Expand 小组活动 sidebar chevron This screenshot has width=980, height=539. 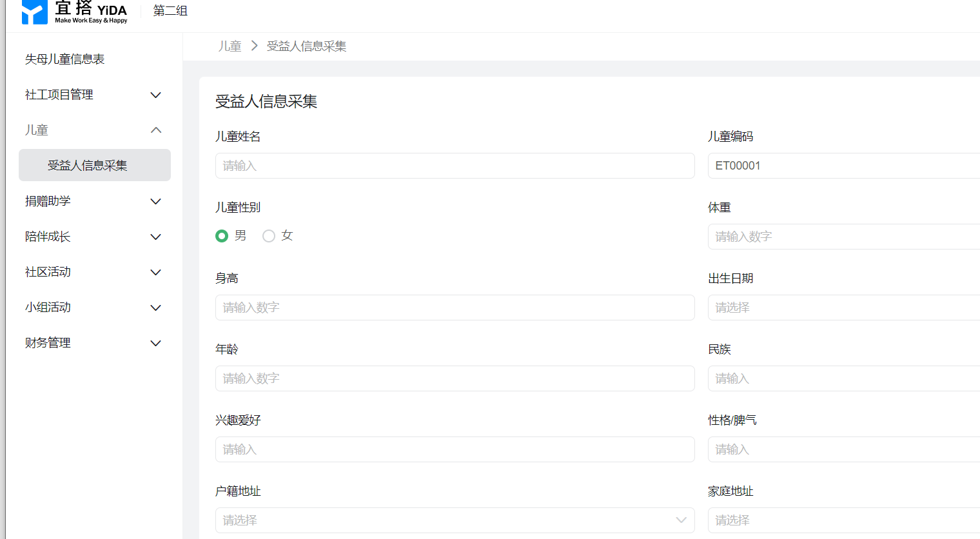coord(155,308)
